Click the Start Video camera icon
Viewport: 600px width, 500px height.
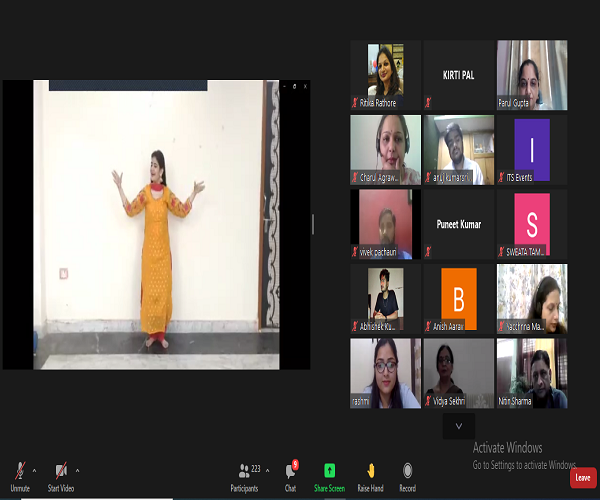coord(61,471)
